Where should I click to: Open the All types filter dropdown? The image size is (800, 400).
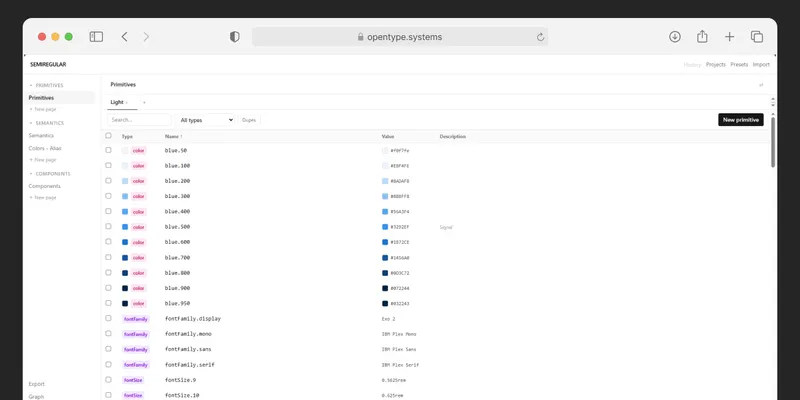coord(206,120)
